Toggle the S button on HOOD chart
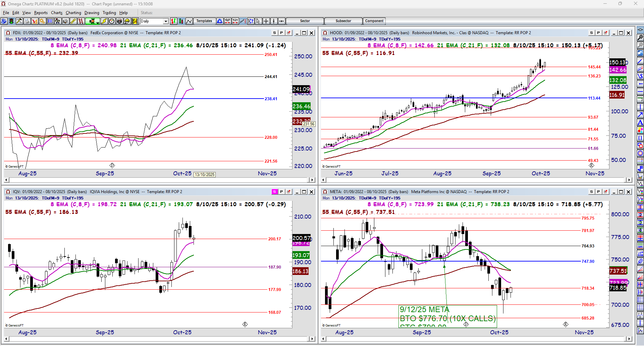 pos(591,33)
